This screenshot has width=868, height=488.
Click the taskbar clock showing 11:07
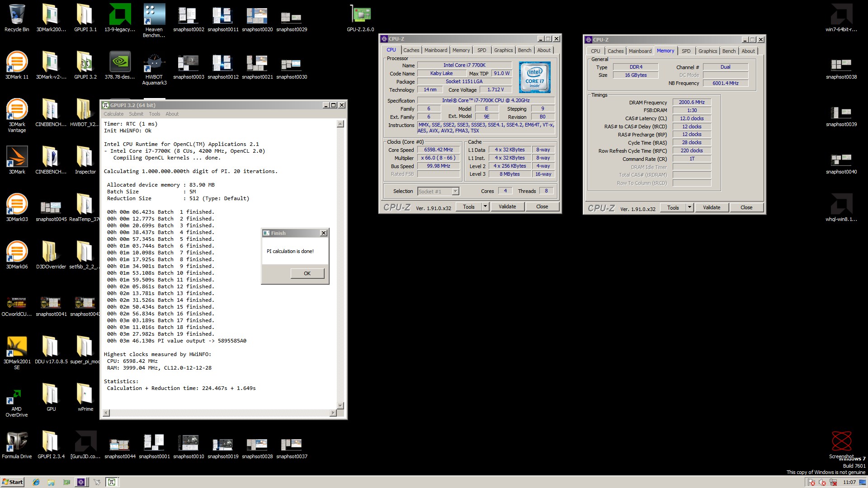pos(849,482)
